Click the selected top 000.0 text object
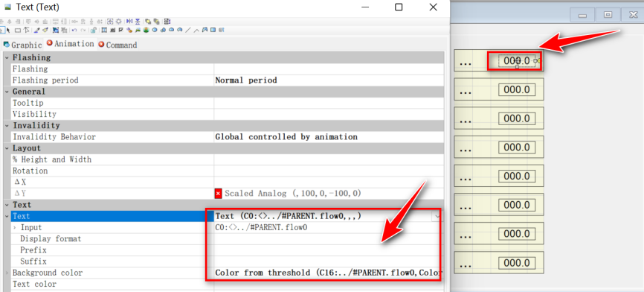This screenshot has height=292, width=644. (x=517, y=61)
